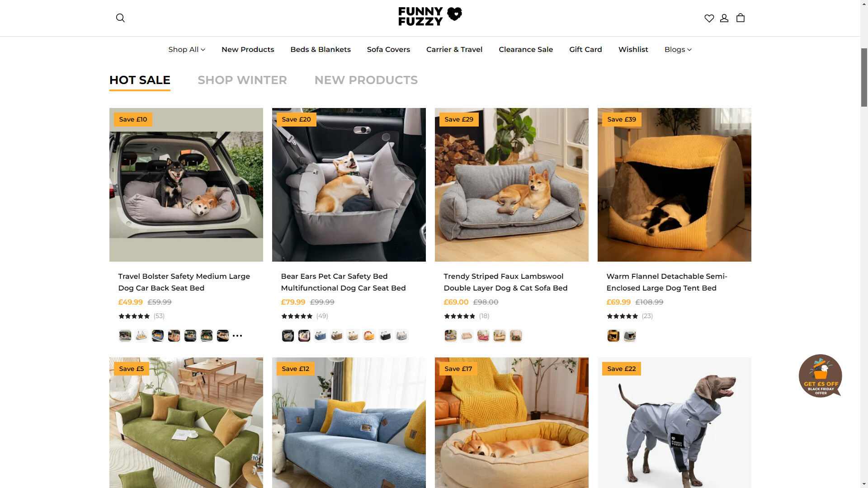Open Trendy Striped Faux Lambswool Sofa Bed link
This screenshot has width=868, height=488.
tap(505, 282)
